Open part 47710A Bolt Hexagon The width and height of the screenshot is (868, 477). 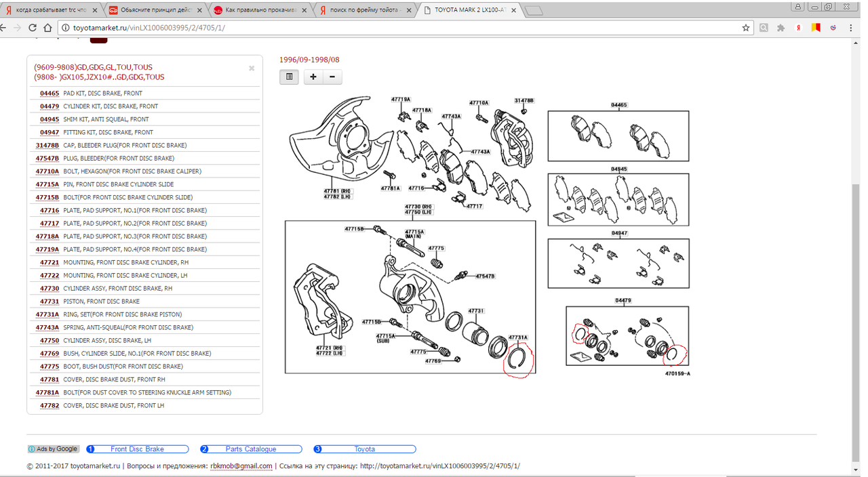pos(47,171)
